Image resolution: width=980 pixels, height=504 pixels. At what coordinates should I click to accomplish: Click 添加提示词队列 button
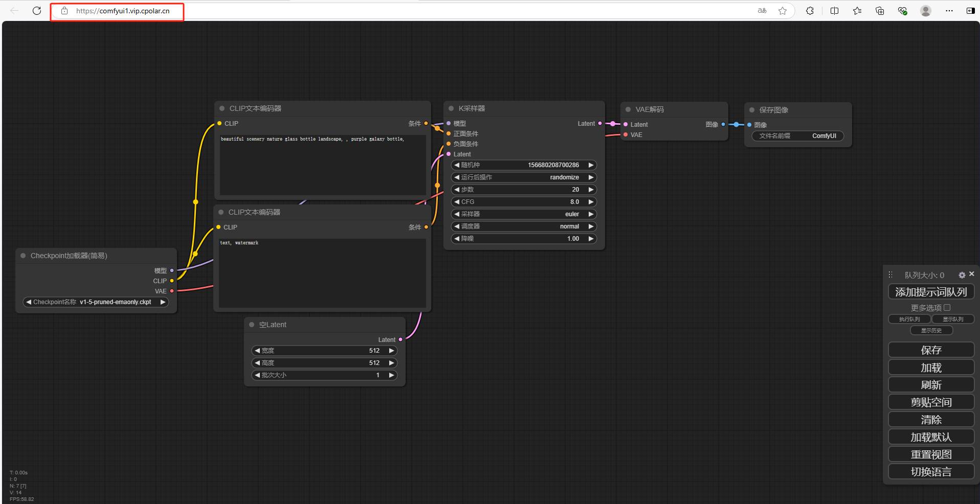click(x=931, y=292)
